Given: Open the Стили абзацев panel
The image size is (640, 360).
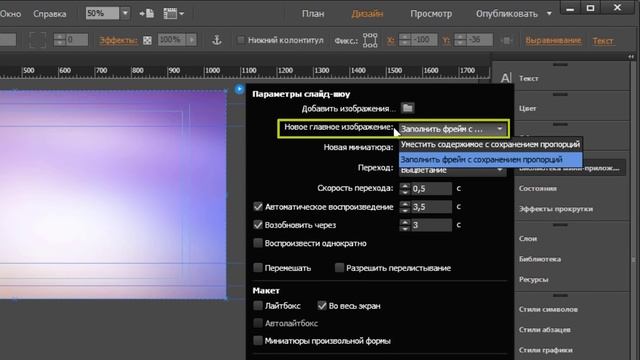Looking at the screenshot, I should point(544,329).
